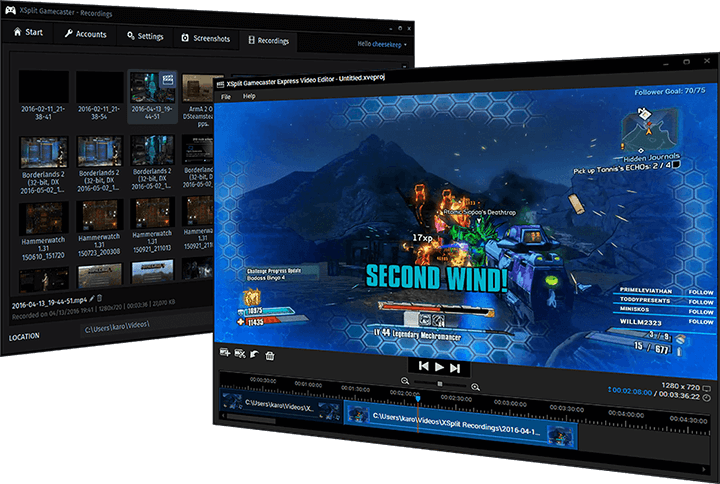
Task: Click the trash bin icon in the editor toolbar
Action: tap(270, 355)
